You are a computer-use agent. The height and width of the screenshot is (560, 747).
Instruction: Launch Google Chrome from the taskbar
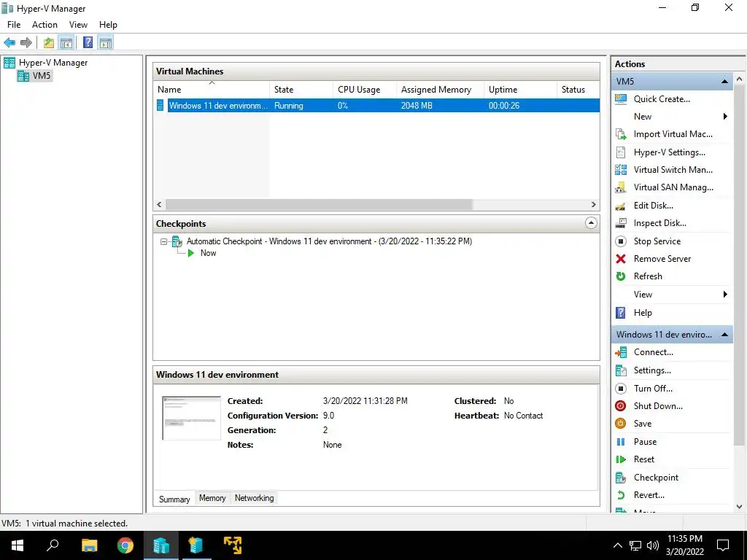pyautogui.click(x=125, y=545)
